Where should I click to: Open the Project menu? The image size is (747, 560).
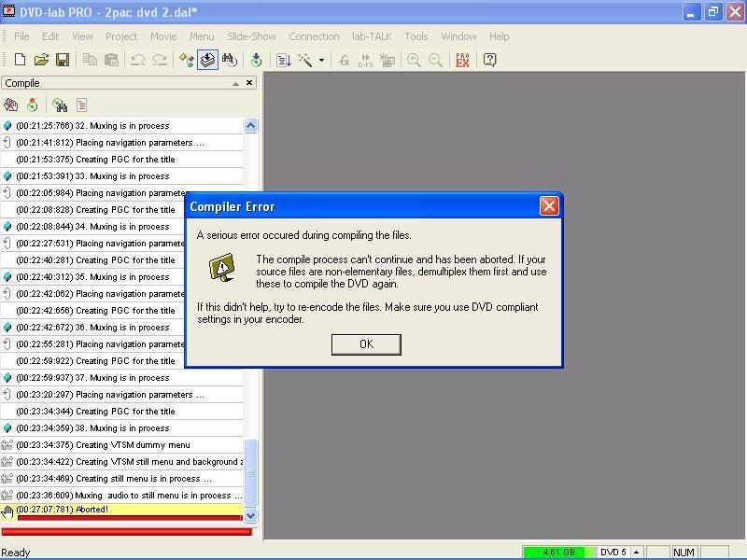click(121, 36)
